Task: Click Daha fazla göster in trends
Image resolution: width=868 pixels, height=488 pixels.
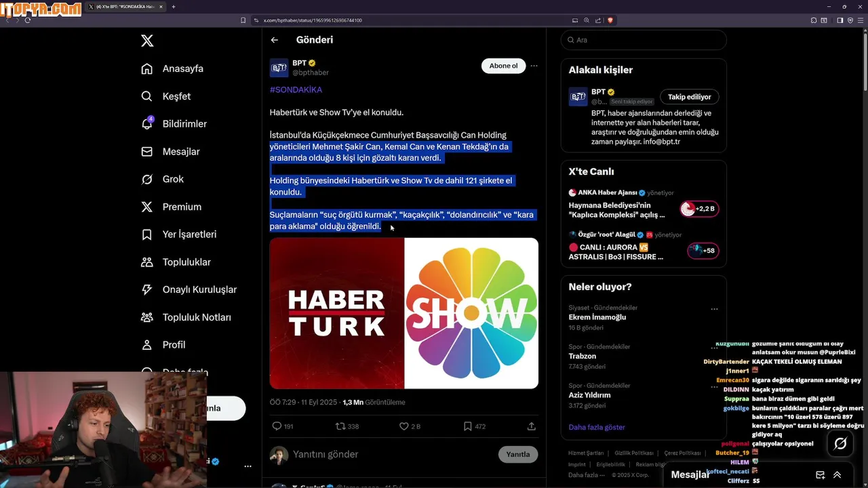Action: [597, 427]
